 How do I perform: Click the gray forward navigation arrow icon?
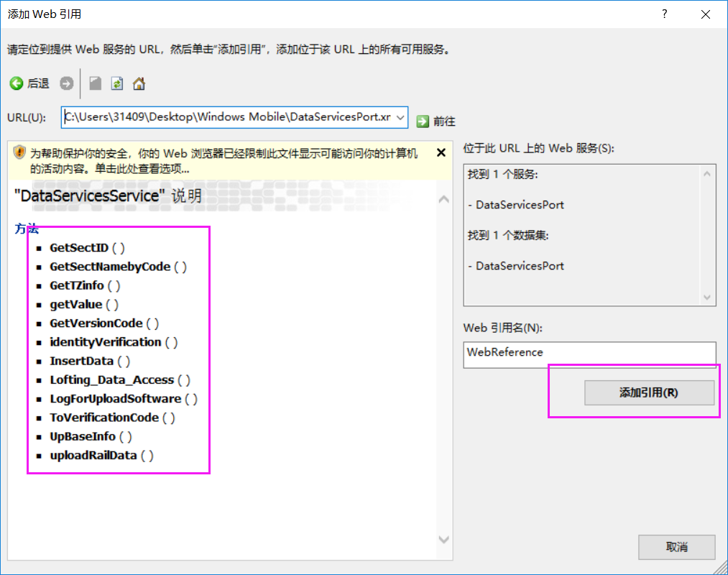pyautogui.click(x=66, y=83)
